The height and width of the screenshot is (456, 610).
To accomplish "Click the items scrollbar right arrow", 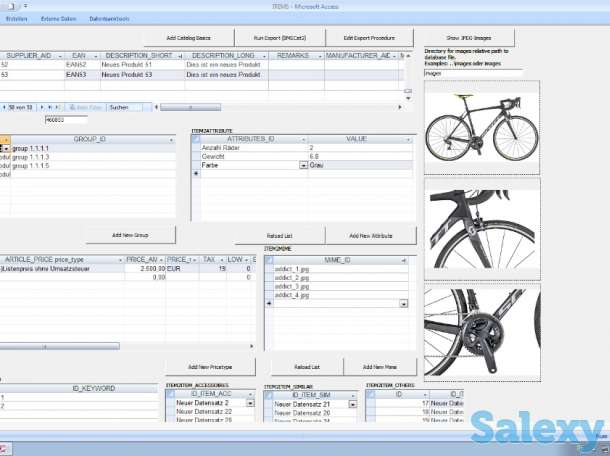I will (400, 107).
